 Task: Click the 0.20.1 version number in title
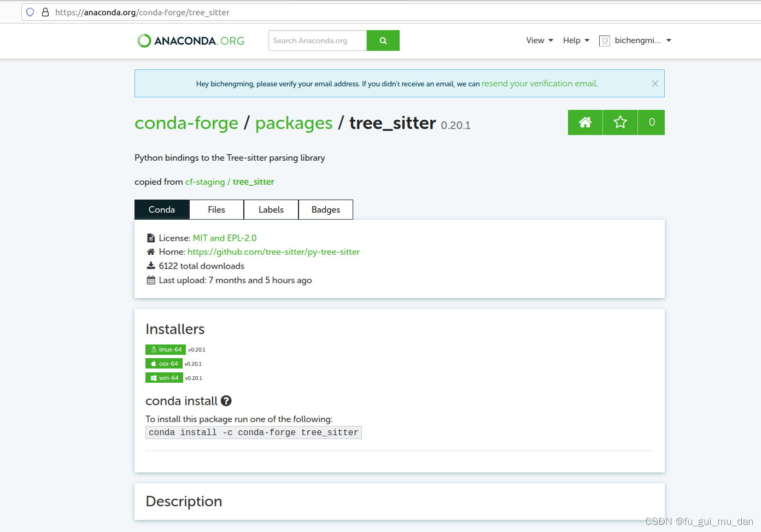456,125
